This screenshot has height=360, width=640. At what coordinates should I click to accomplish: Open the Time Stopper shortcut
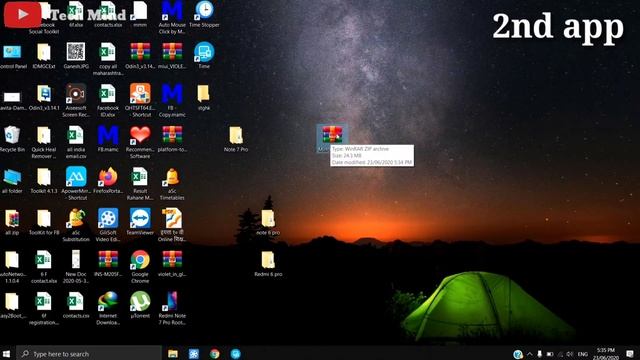(x=204, y=14)
